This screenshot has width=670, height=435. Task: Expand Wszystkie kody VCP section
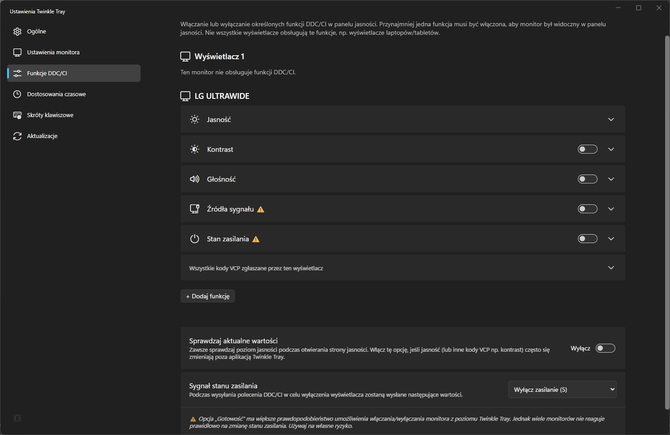tap(611, 268)
